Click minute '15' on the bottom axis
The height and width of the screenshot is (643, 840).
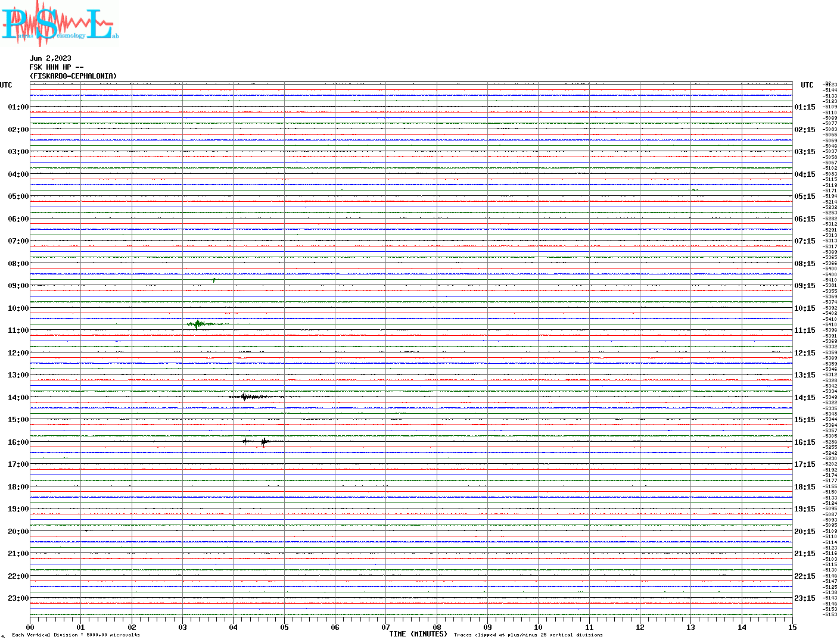click(x=792, y=627)
